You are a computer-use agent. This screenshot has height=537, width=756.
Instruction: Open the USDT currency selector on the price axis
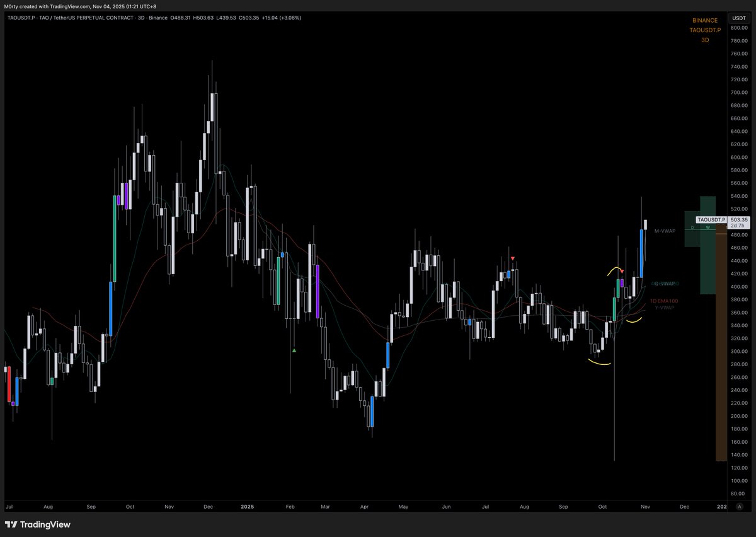[x=738, y=18]
